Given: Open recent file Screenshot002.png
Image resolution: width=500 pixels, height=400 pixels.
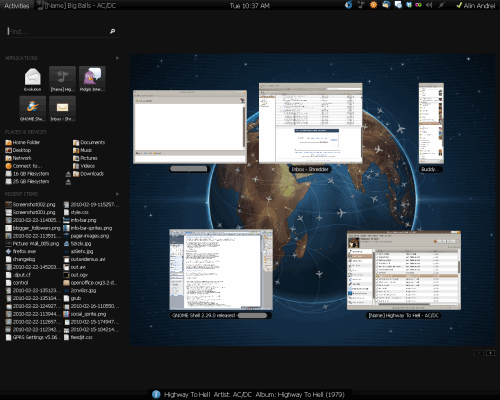Looking at the screenshot, I should 30,204.
